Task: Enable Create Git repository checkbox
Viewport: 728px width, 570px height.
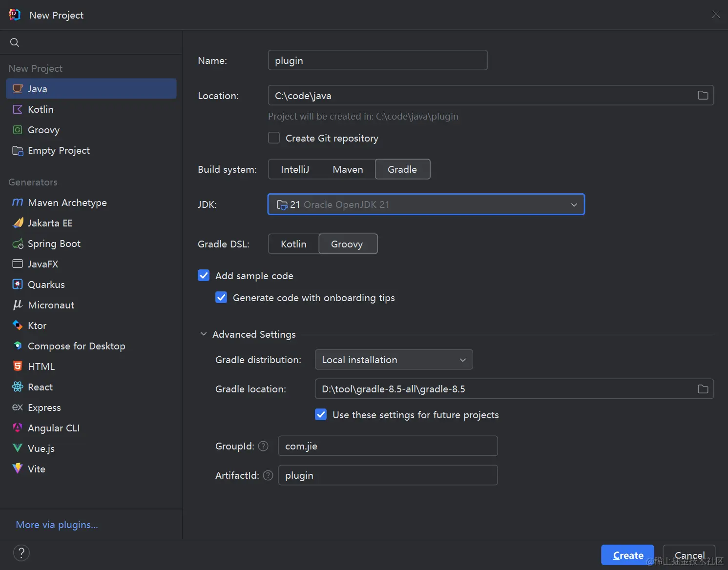Action: [274, 138]
